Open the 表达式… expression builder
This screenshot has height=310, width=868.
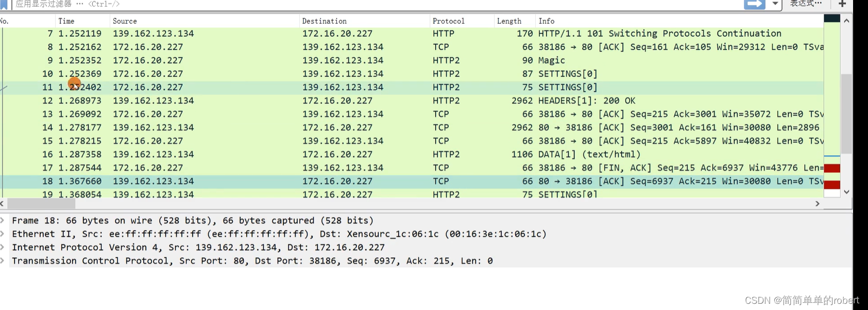(x=805, y=3)
